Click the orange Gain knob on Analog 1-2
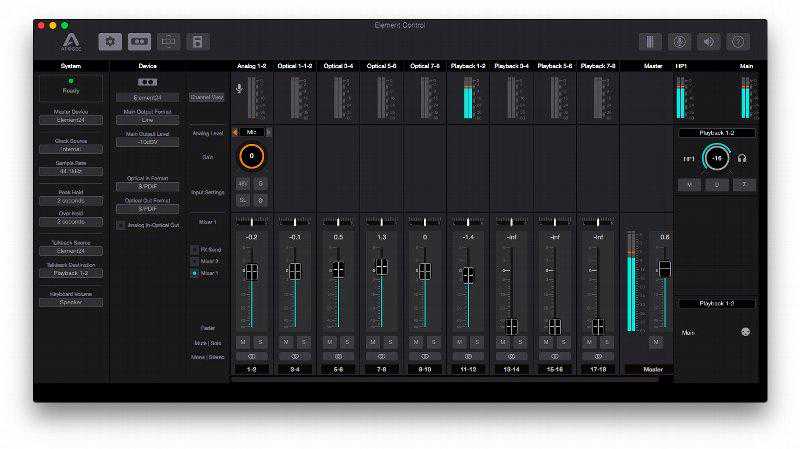 251,156
